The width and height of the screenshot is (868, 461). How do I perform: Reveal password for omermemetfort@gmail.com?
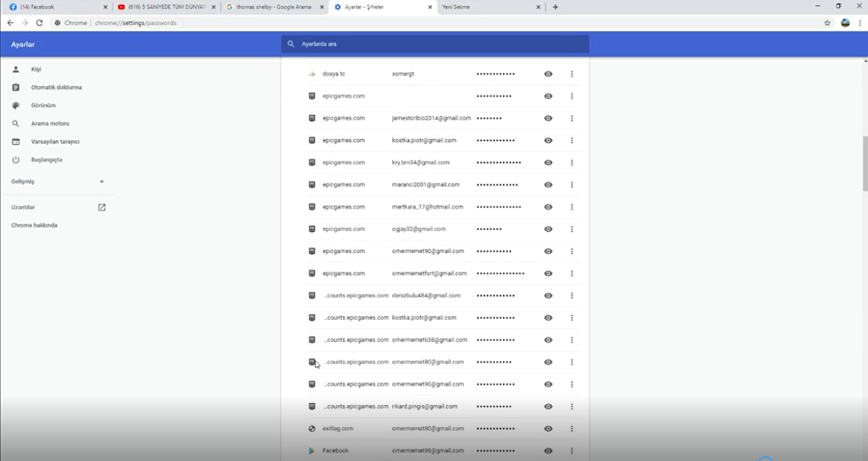(x=548, y=273)
